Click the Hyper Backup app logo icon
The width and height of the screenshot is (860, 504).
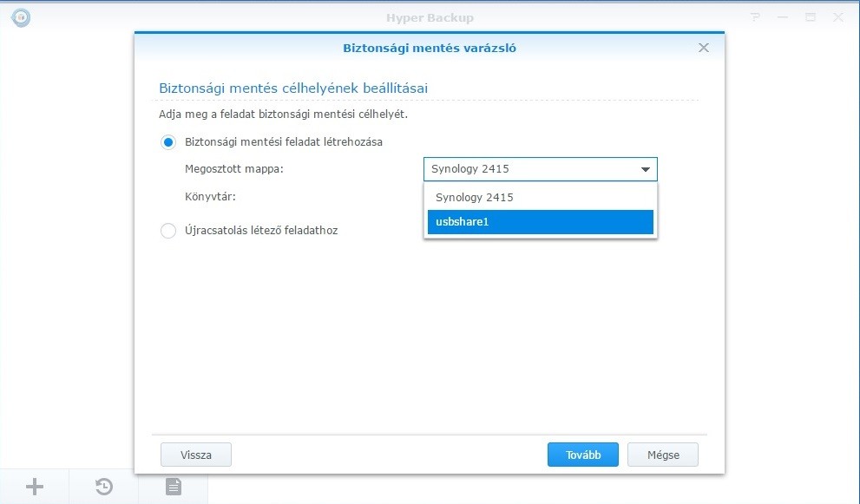(x=21, y=17)
